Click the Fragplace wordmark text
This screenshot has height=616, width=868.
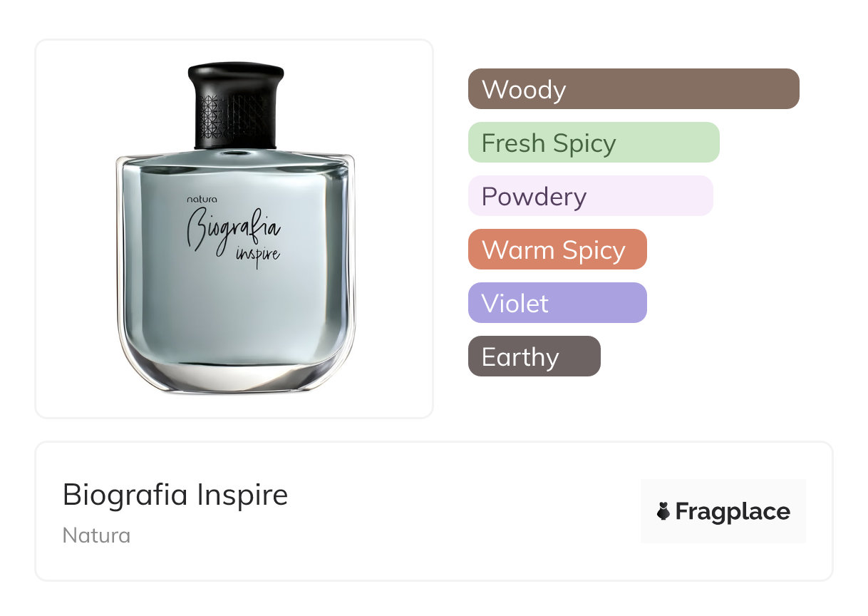pyautogui.click(x=733, y=511)
